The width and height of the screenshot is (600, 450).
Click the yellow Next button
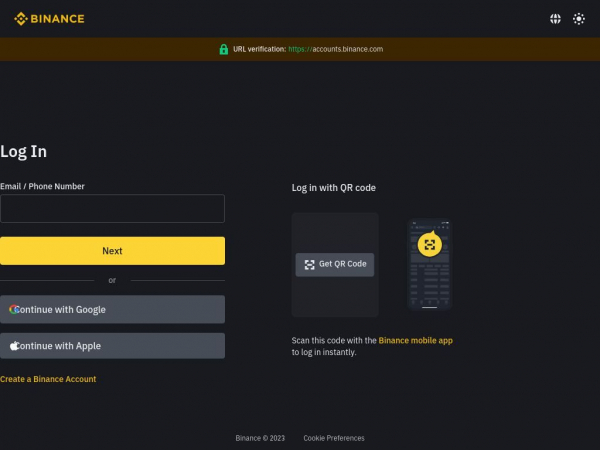112,251
